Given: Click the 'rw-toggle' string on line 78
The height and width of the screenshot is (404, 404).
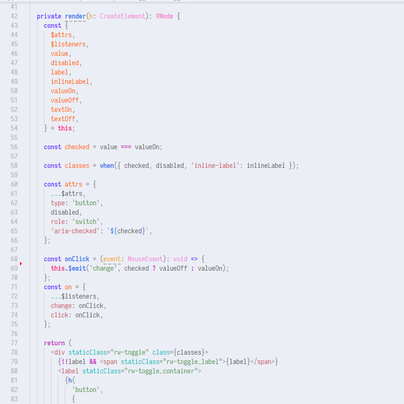Looking at the screenshot, I should tap(129, 352).
